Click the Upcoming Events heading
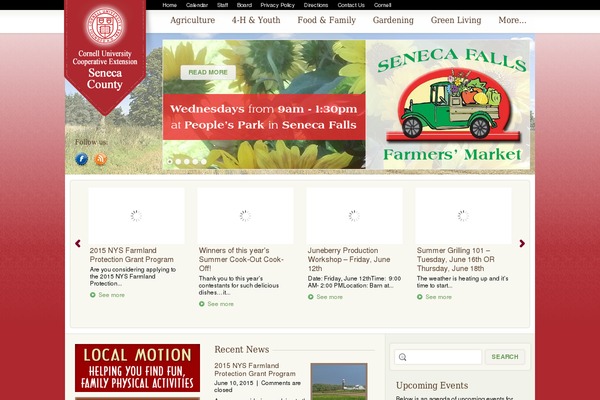This screenshot has width=600, height=400. [x=432, y=385]
